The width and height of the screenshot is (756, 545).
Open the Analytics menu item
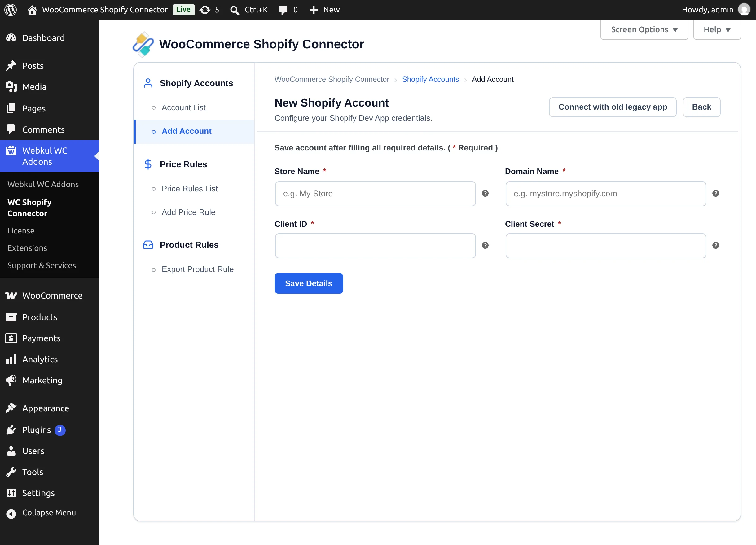click(49, 360)
